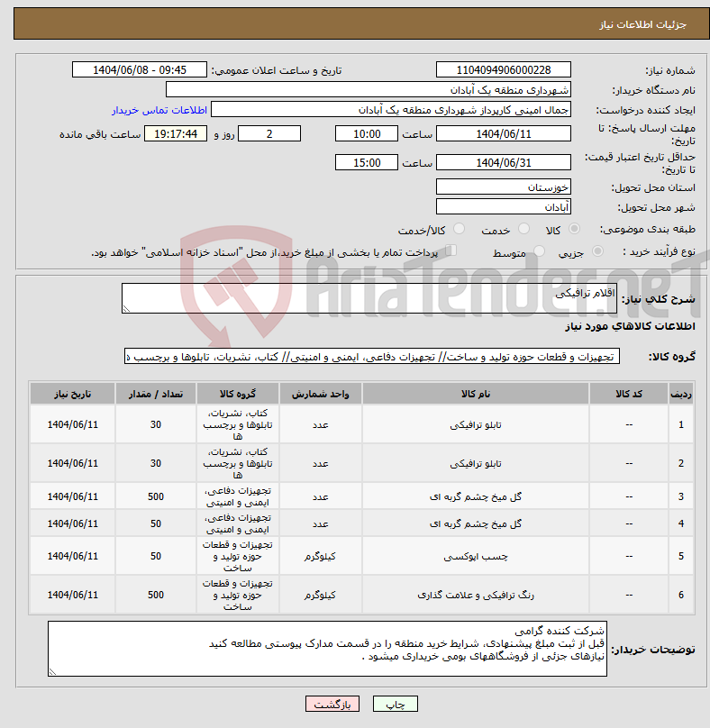This screenshot has height=728, width=710.
Task: Click the validity time 15:00 field
Action: click(367, 162)
